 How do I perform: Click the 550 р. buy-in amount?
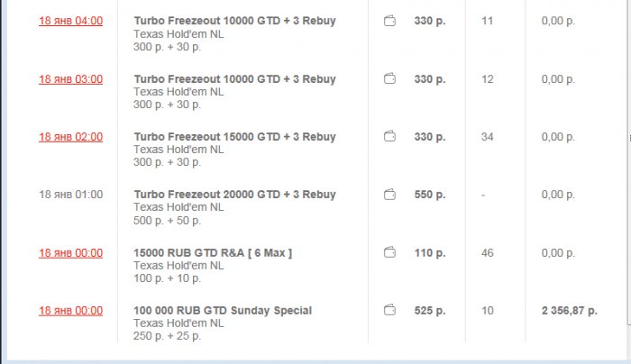coord(430,195)
